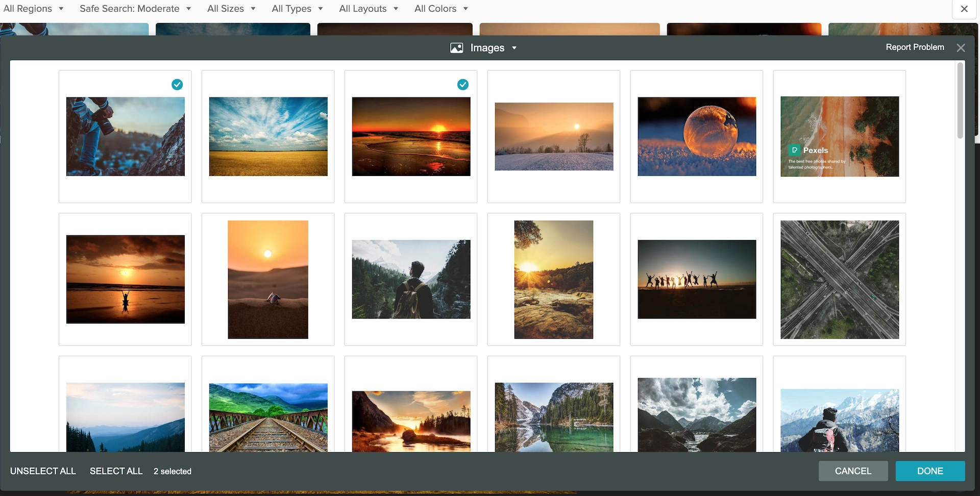Click the dialog vertical scrollbar
Viewport: 980px width, 496px height.
point(960,101)
